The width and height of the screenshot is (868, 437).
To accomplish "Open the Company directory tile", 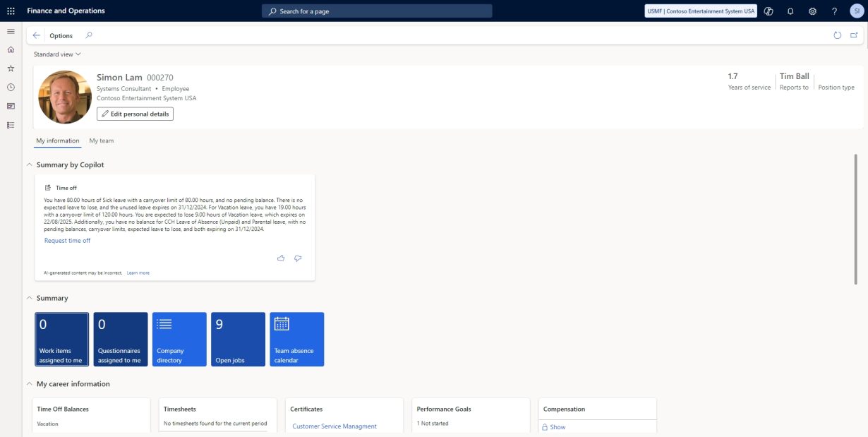I will coord(179,339).
